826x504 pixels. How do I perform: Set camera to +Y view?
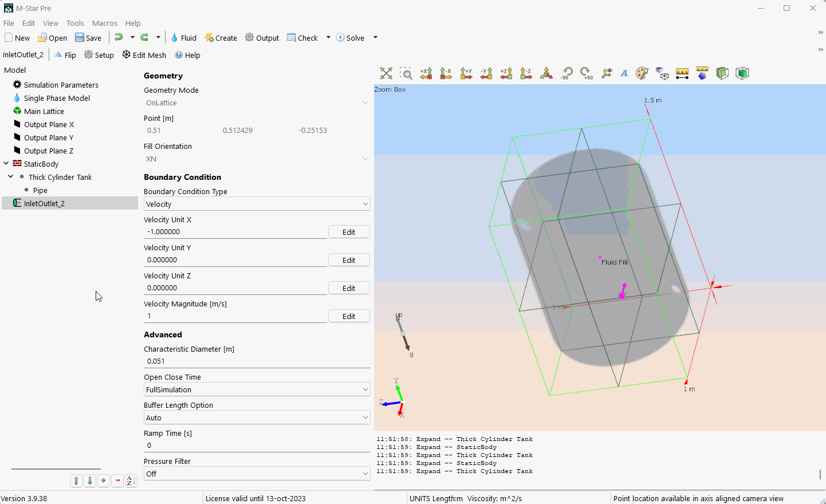coord(466,73)
